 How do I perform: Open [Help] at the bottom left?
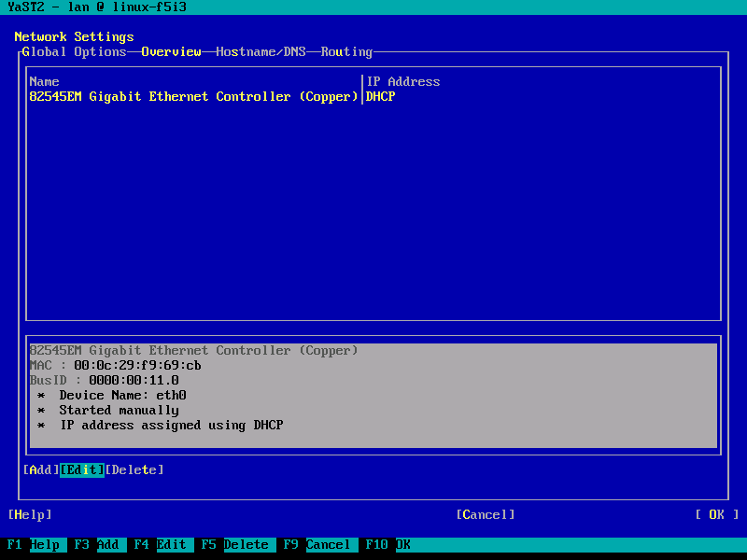point(30,515)
